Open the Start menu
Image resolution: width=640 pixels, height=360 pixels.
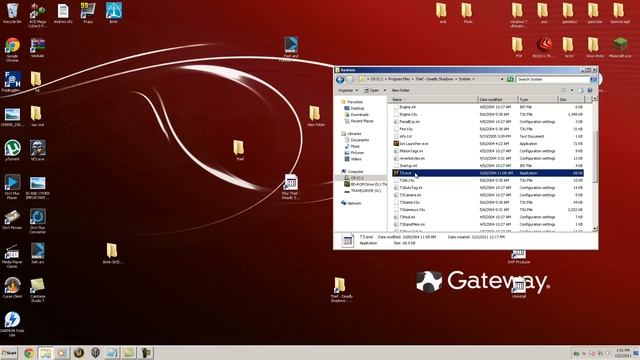coord(9,353)
